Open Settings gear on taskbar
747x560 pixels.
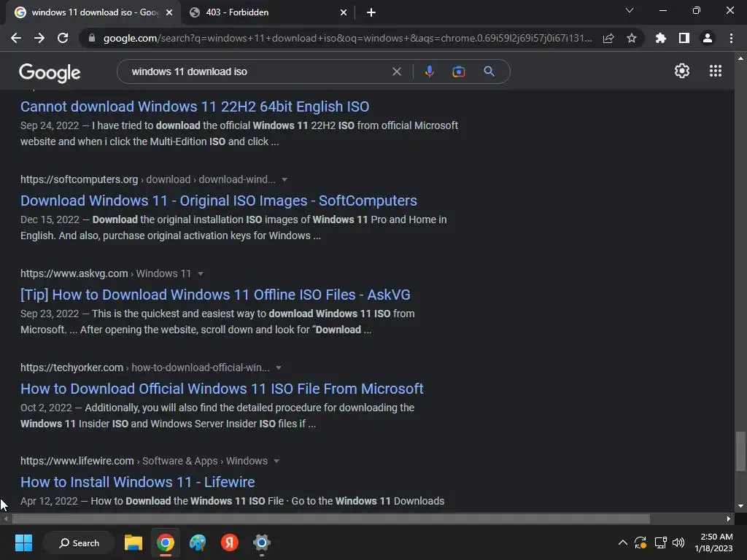262,542
